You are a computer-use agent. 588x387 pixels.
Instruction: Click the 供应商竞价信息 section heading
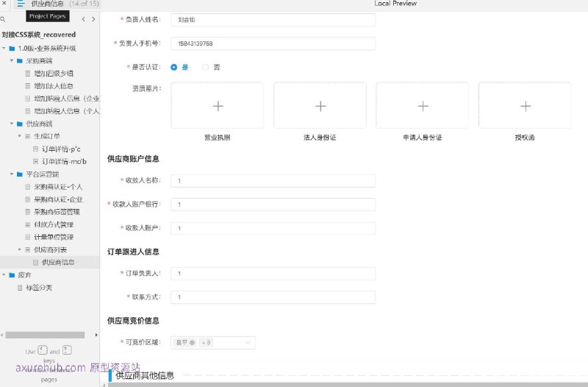click(x=133, y=321)
